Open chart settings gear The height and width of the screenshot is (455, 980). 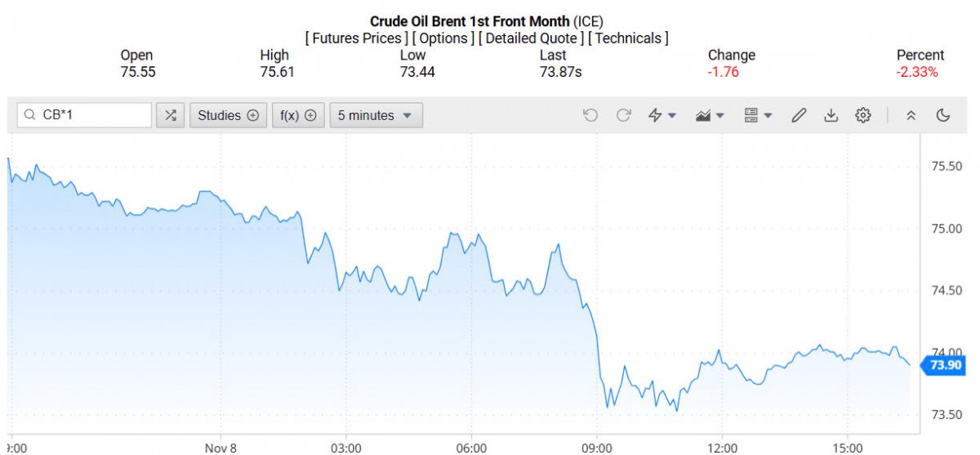coord(862,115)
